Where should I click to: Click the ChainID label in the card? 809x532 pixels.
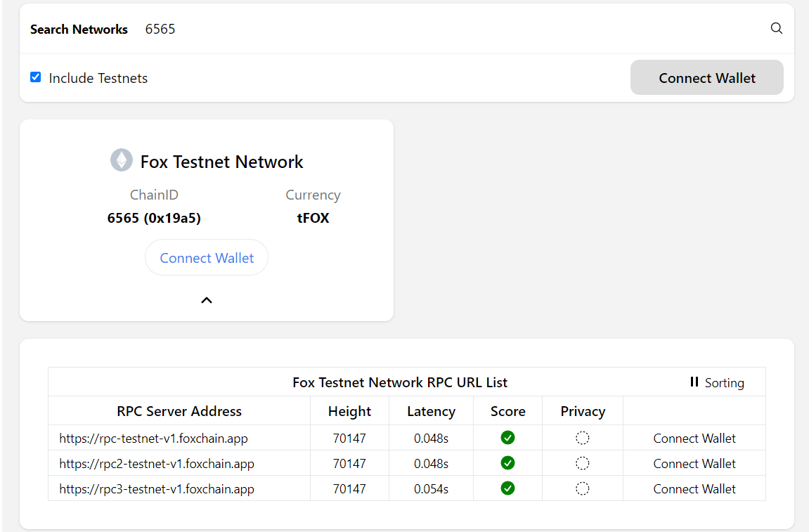point(154,195)
